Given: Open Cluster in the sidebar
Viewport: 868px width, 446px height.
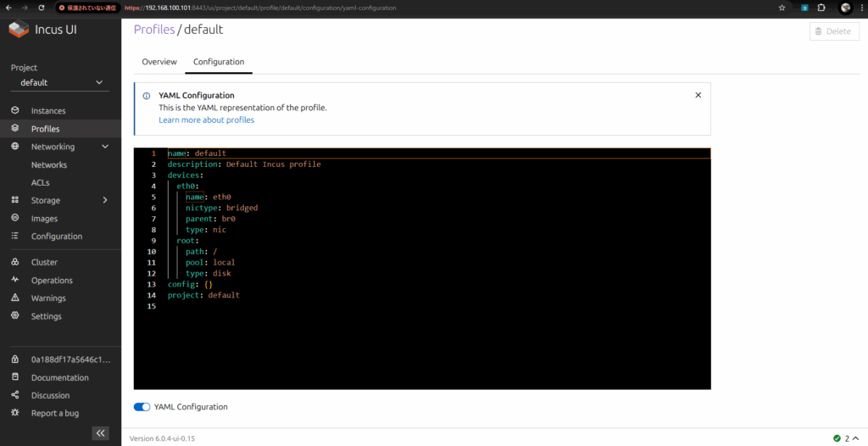Looking at the screenshot, I should (x=44, y=262).
